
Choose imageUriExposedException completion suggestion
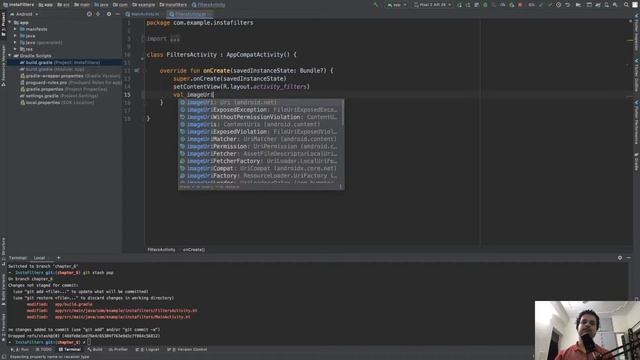click(x=260, y=109)
